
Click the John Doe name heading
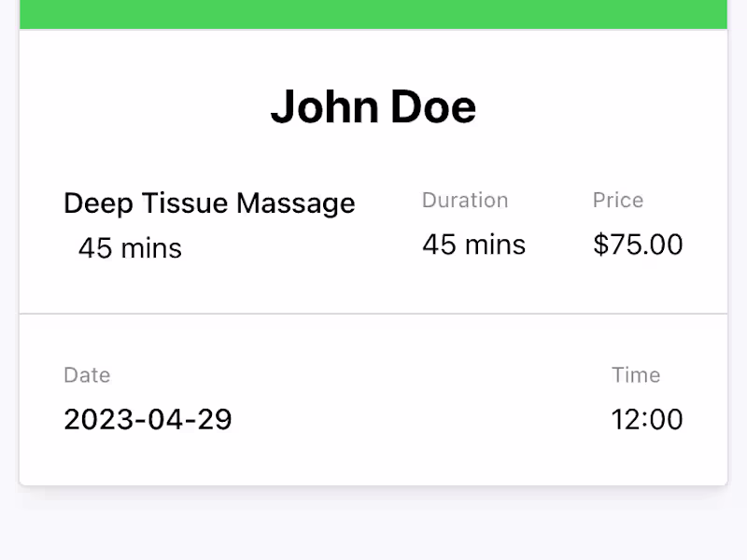pos(373,107)
